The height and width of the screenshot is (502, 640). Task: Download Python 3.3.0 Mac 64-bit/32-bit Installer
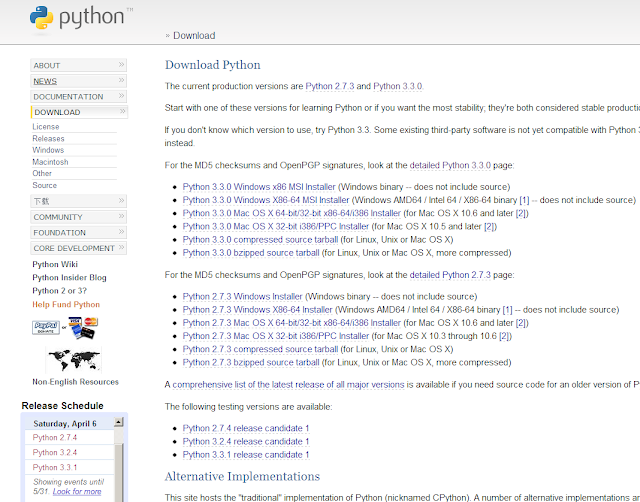click(x=291, y=213)
